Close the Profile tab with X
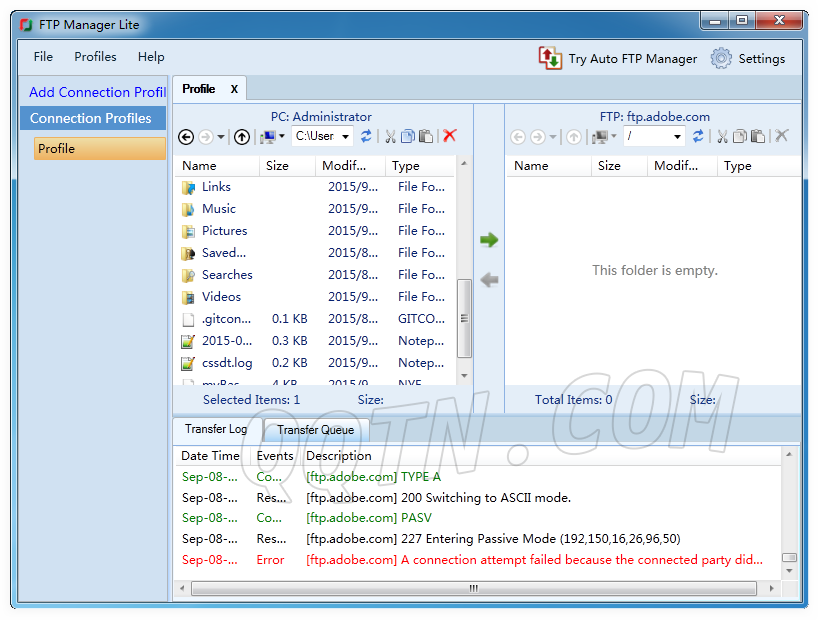Viewport: 820px width, 620px height. [x=234, y=89]
